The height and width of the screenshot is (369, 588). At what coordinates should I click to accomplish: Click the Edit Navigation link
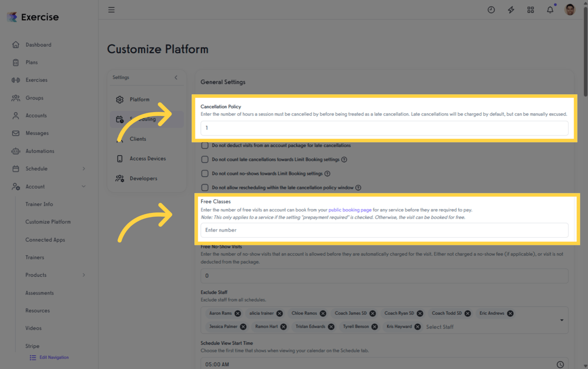(x=49, y=357)
